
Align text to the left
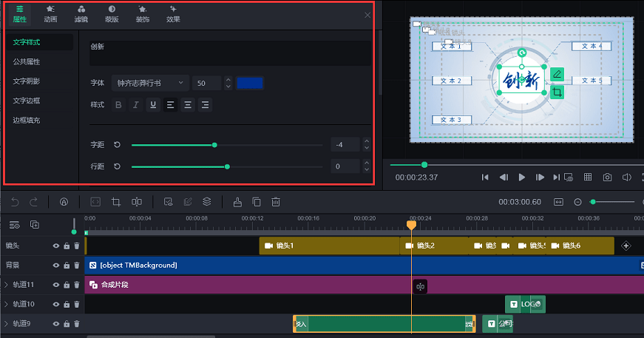(x=170, y=105)
